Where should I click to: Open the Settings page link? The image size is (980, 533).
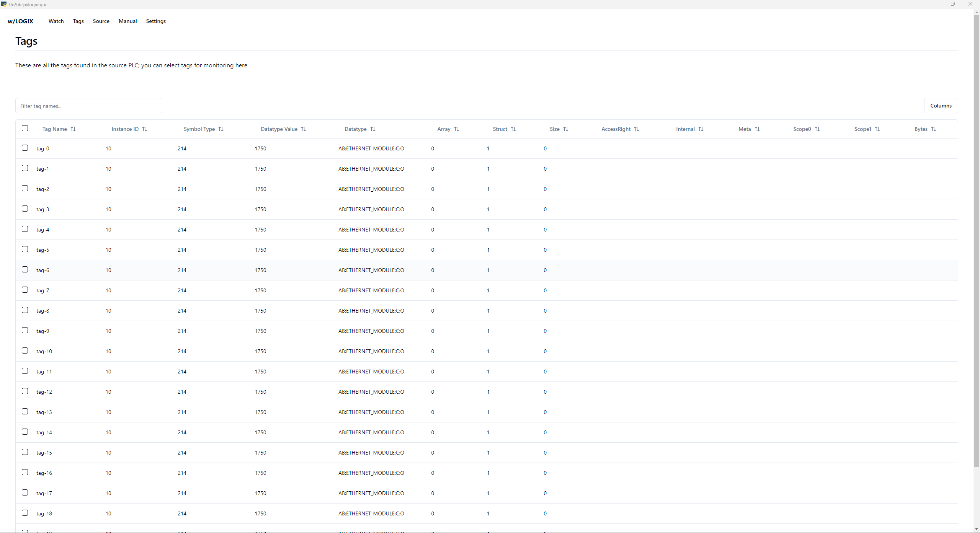point(156,21)
